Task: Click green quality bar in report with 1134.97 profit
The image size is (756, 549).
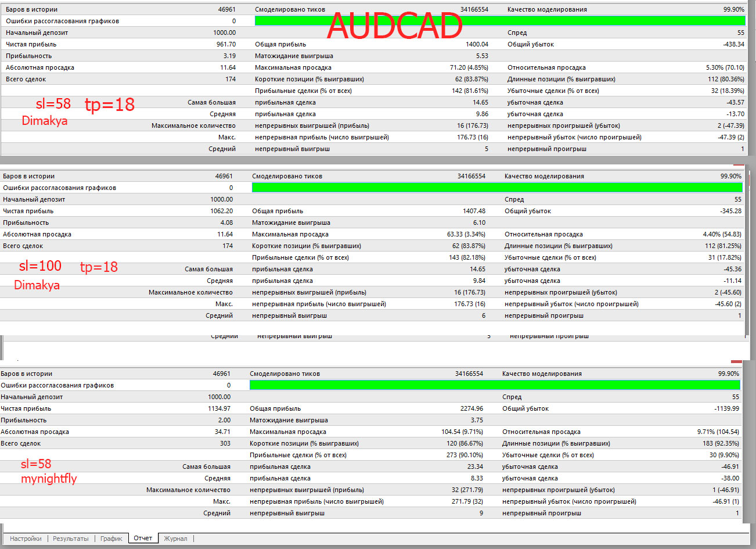Action: [x=495, y=385]
